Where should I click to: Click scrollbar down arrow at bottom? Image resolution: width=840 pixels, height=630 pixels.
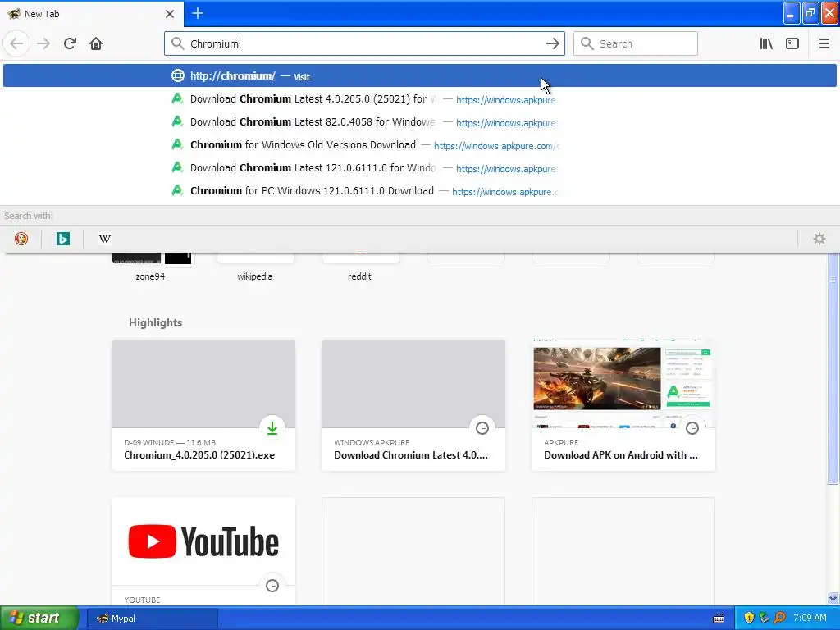coord(833,598)
